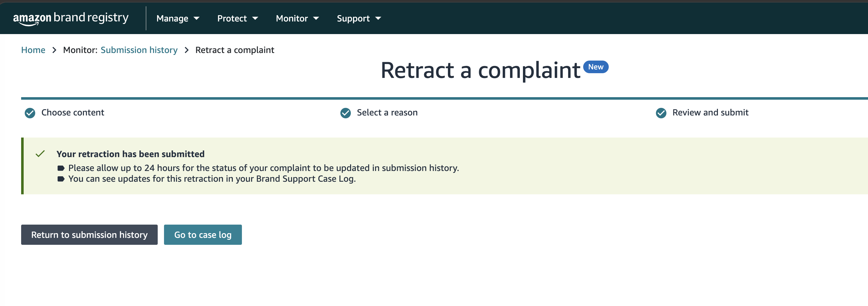The width and height of the screenshot is (868, 306).
Task: Click Your retraction has been submitted heading
Action: [x=130, y=154]
